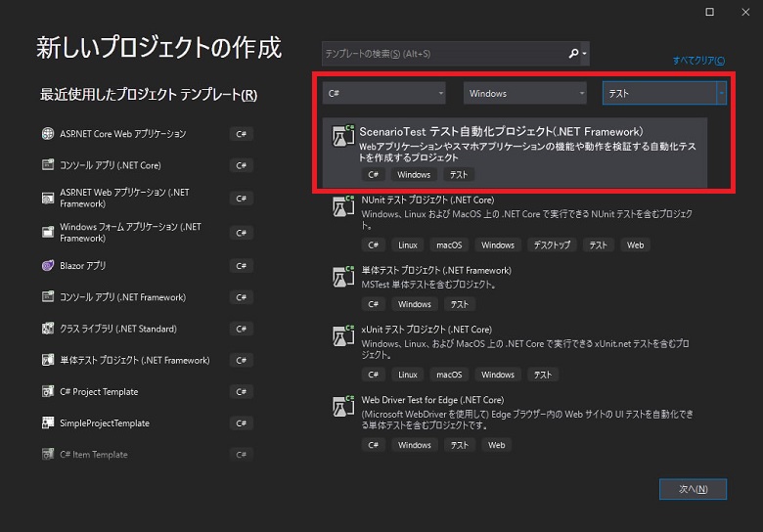763x532 pixels.
Task: Click macOS tag under xUnit template
Action: click(449, 375)
